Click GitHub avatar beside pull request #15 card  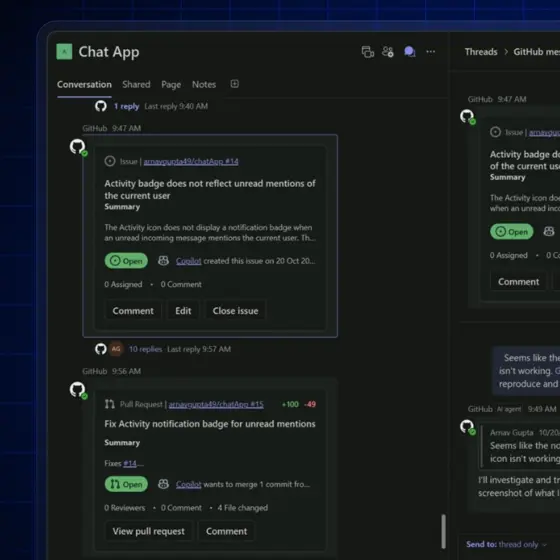(x=78, y=390)
